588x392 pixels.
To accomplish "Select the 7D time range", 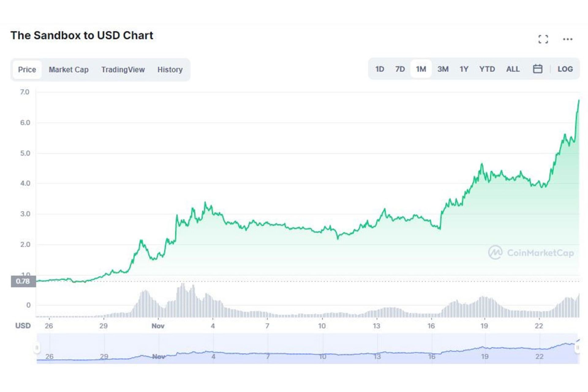I will [x=400, y=69].
